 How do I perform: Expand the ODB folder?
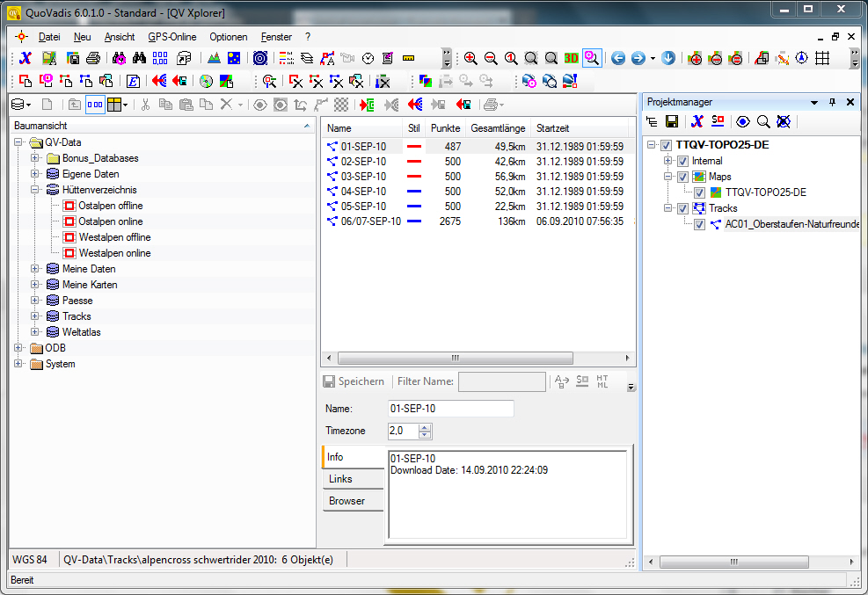pos(18,348)
